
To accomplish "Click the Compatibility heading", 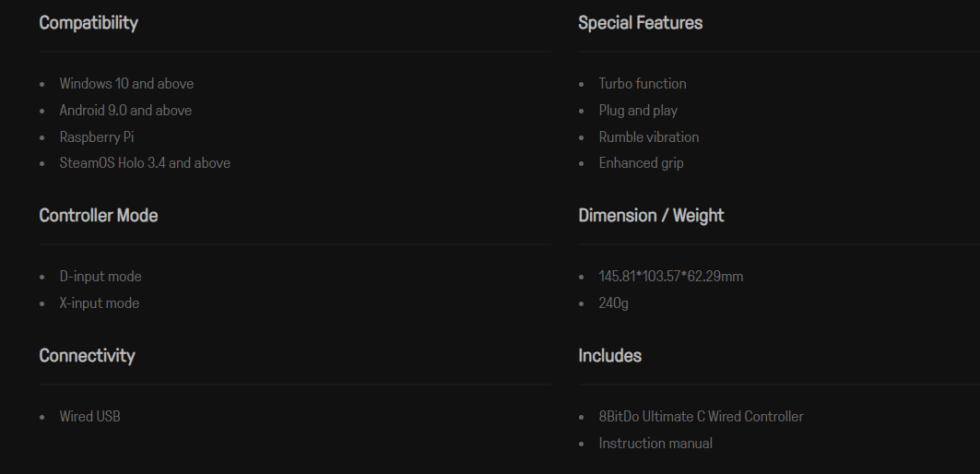I will point(89,23).
